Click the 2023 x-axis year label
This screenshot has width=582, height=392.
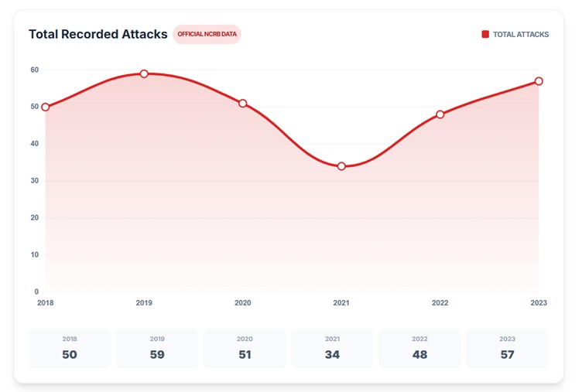tap(539, 302)
